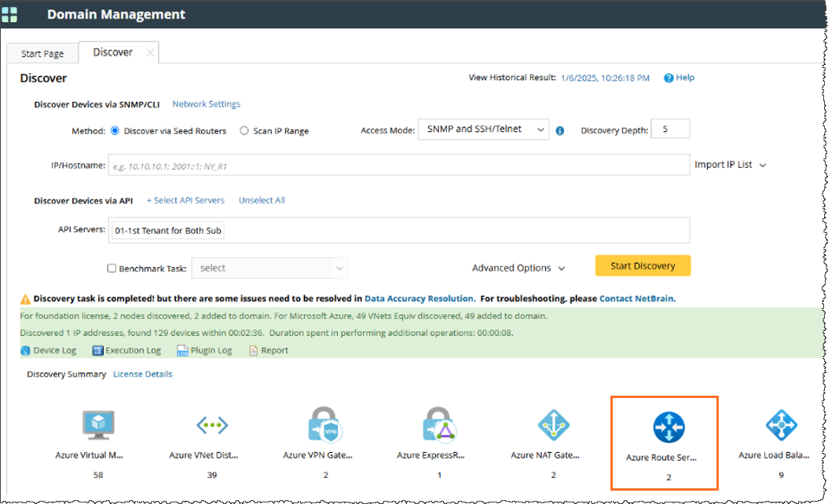The image size is (828, 504).
Task: Click the Azure VPN Gateway icon
Action: pyautogui.click(x=325, y=425)
